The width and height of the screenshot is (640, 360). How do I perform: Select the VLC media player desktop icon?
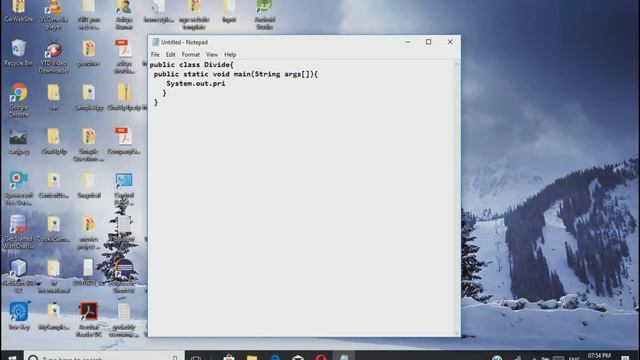point(54,15)
